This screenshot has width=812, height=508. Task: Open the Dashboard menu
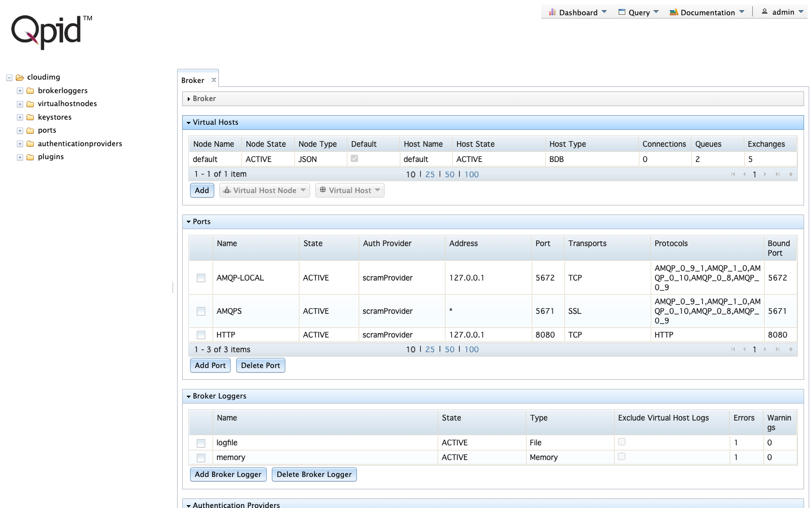click(578, 12)
